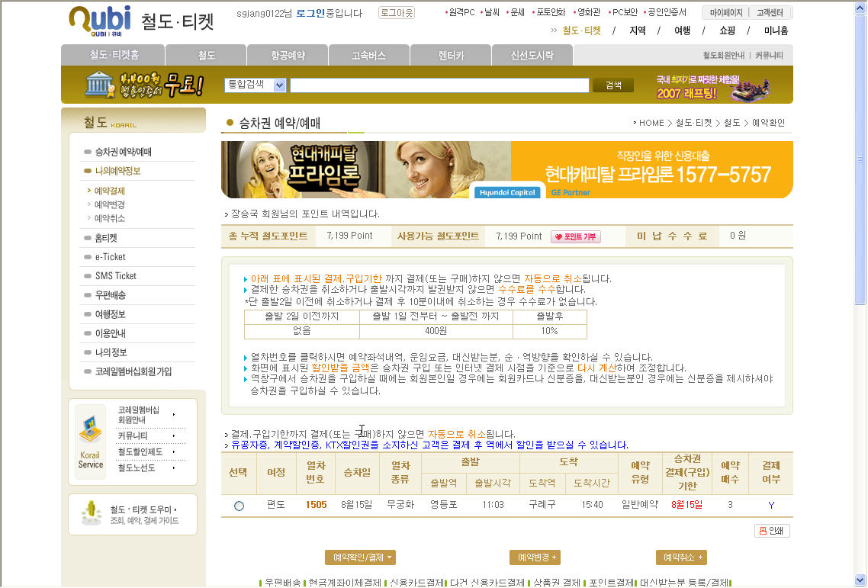Screen dimensions: 868x588
Task: Click the scrollbar up arrow
Action: pos(860,8)
